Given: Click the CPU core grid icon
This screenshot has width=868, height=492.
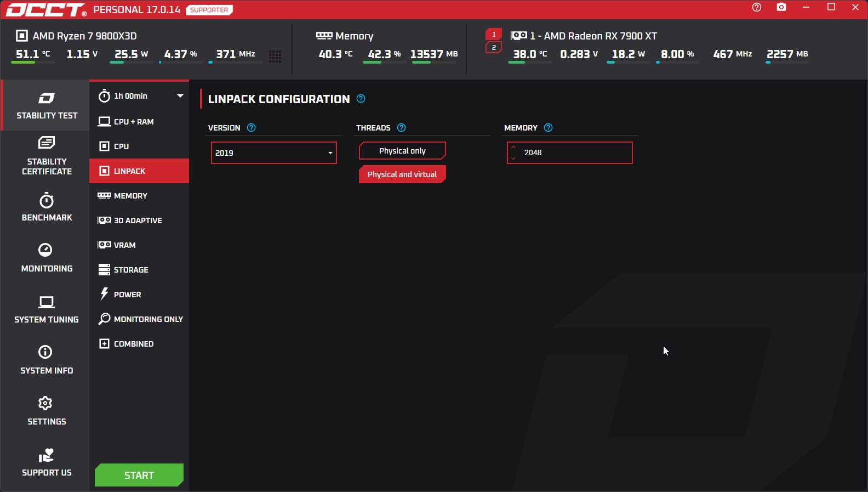Looking at the screenshot, I should [275, 56].
